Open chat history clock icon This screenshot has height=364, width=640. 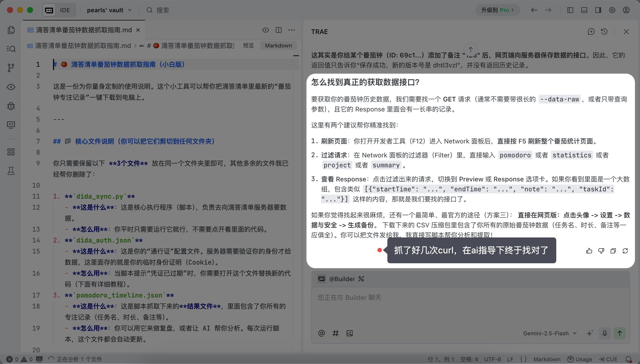click(x=604, y=32)
